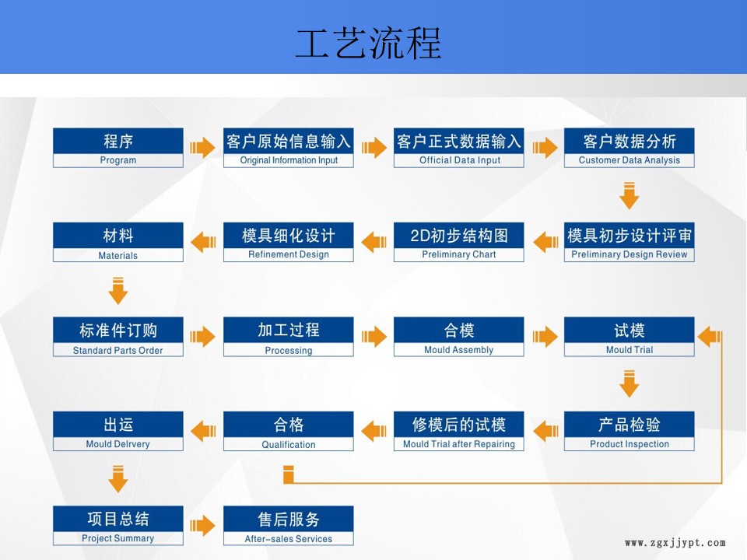Click the left arrow between Refinement Design and Materials
This screenshot has height=560, width=747.
point(203,242)
